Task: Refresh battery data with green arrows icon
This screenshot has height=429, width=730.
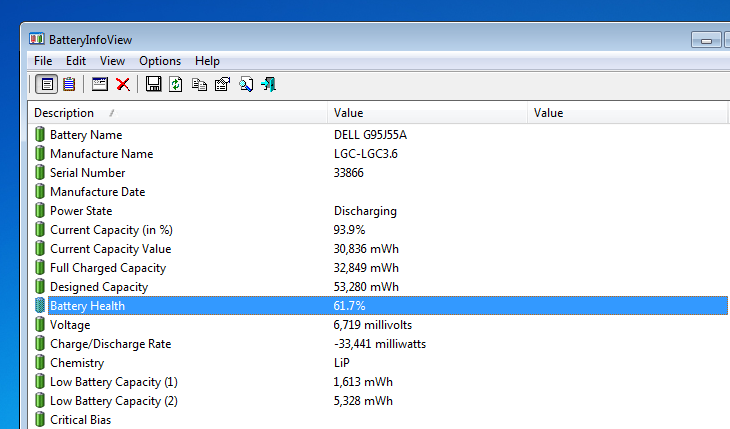Action: tap(176, 84)
